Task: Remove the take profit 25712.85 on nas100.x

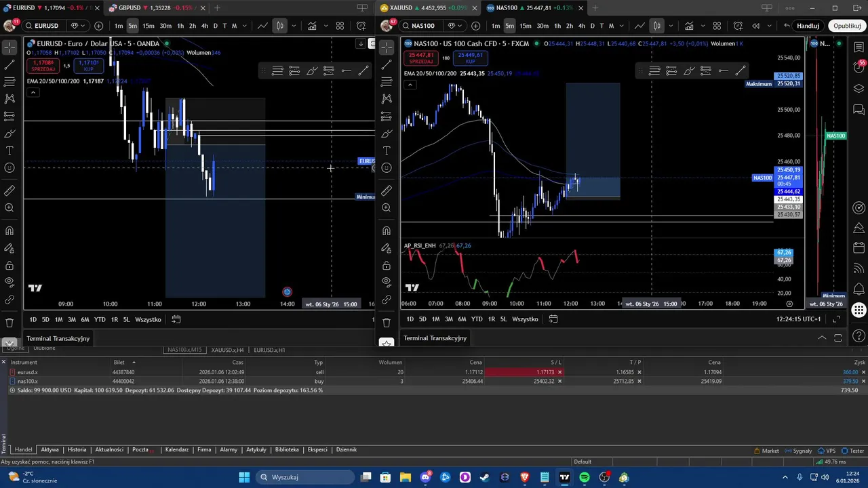Action: tap(639, 381)
